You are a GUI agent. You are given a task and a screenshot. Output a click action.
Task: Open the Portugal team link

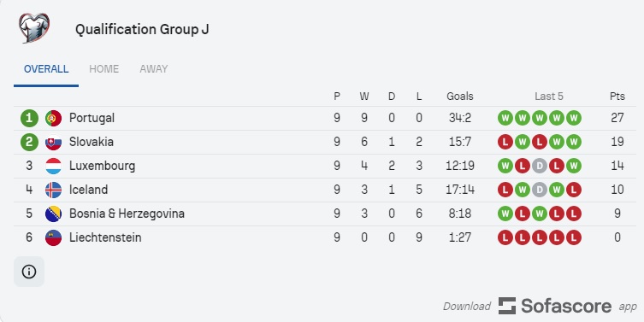coord(92,118)
